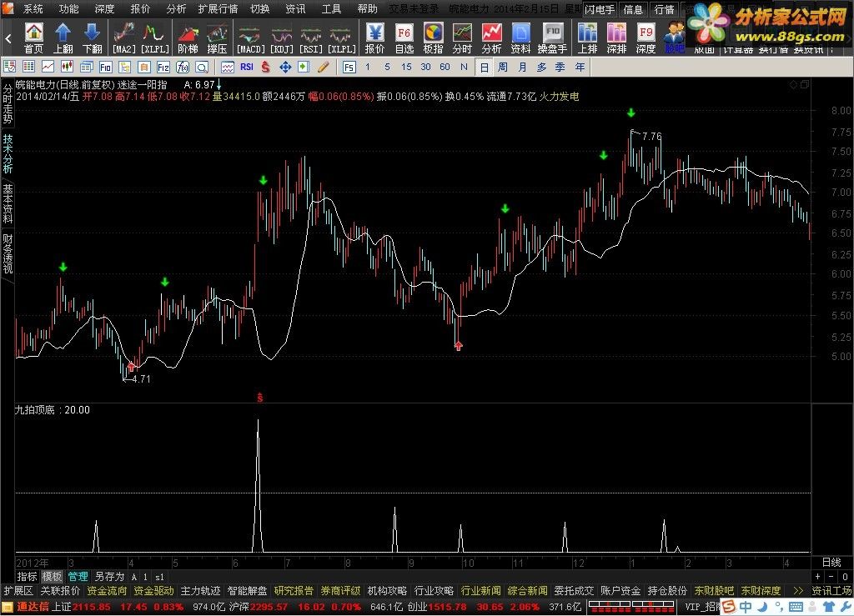
Task: Select 周 weekly period
Action: (503, 67)
